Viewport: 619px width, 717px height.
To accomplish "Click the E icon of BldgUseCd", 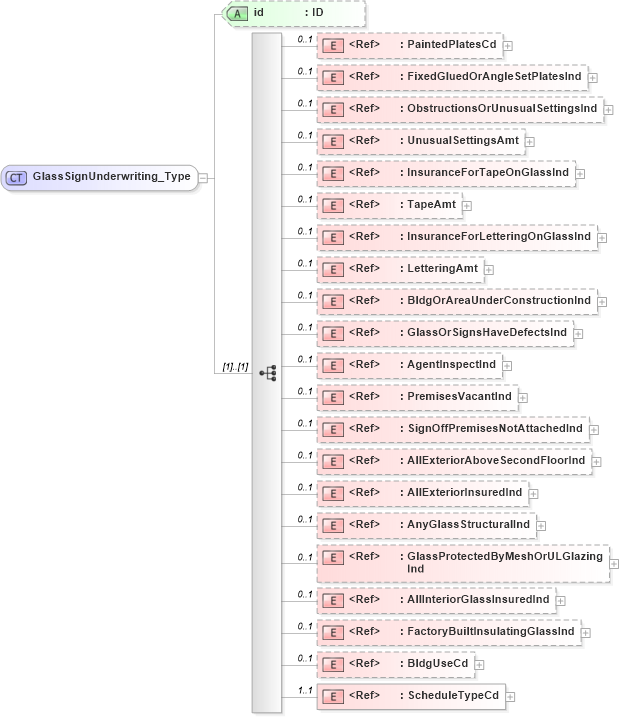I will point(333,663).
